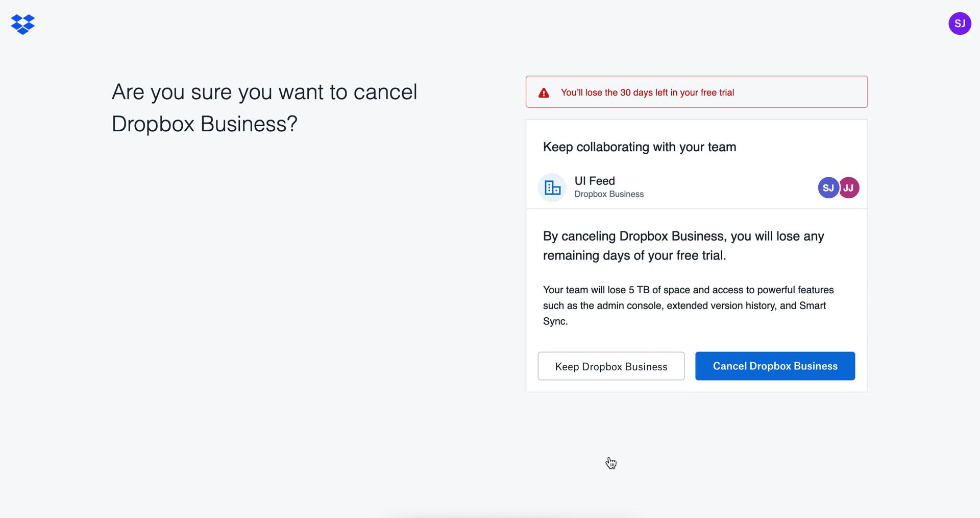Navigate home via the Dropbox flag icon
This screenshot has height=518, width=980.
click(22, 23)
